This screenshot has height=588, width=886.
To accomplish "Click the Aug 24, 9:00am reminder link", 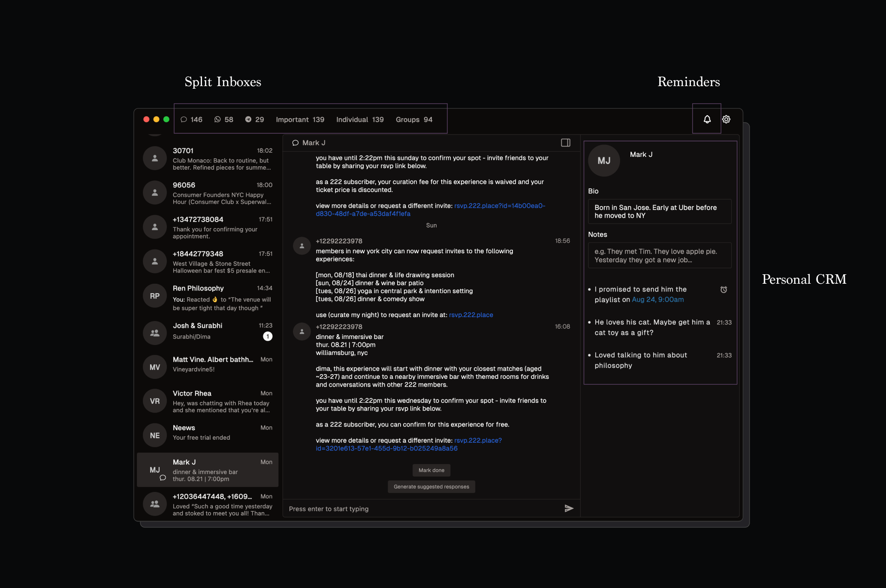I will [x=657, y=300].
